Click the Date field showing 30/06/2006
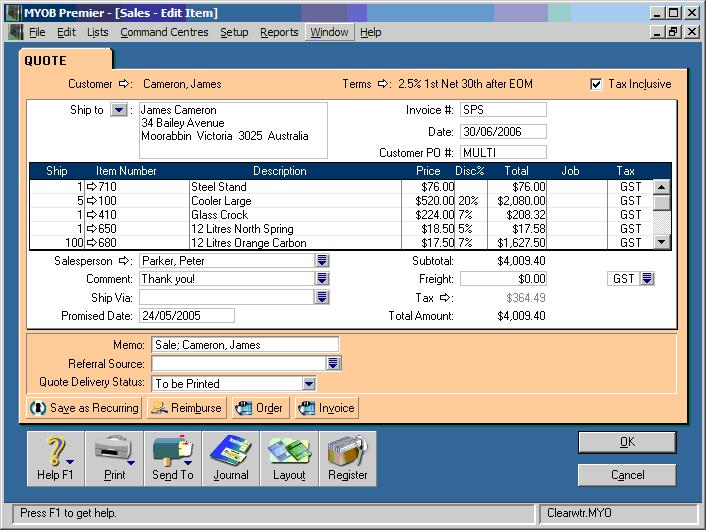The height and width of the screenshot is (530, 706). pyautogui.click(x=503, y=131)
